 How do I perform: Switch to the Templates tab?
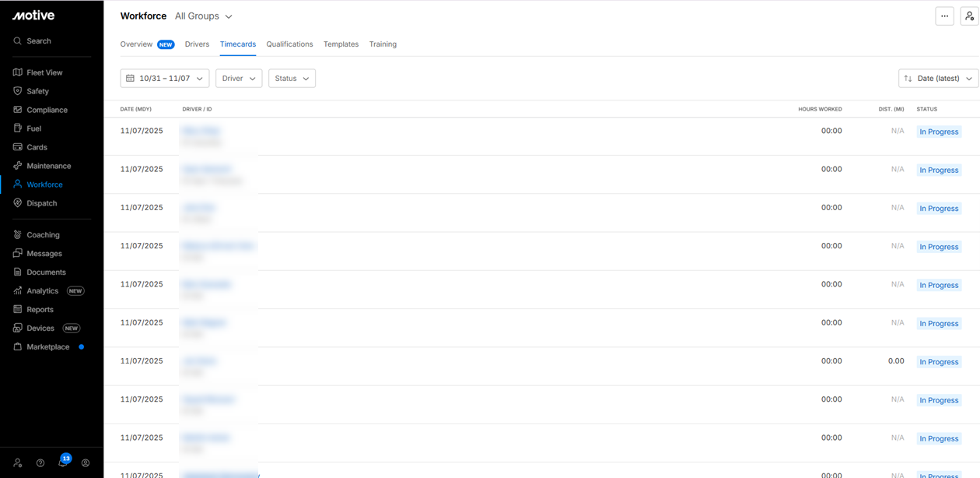point(341,44)
